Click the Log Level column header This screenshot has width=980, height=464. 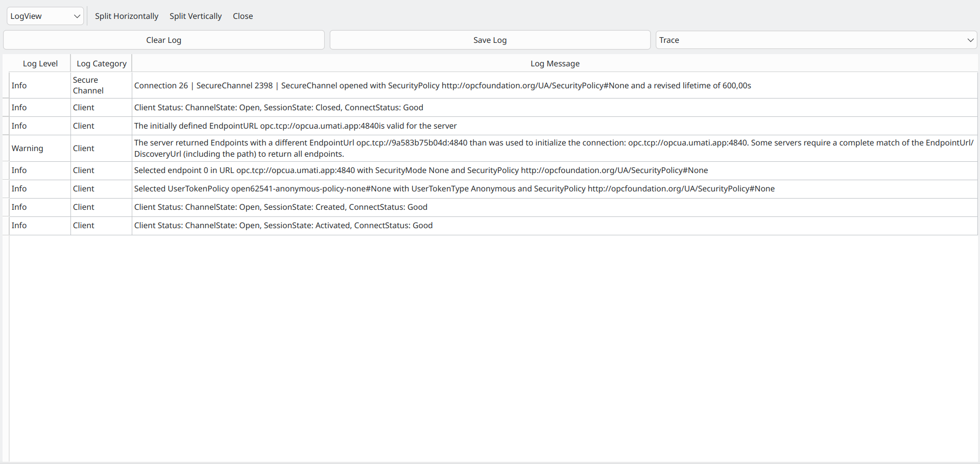40,64
